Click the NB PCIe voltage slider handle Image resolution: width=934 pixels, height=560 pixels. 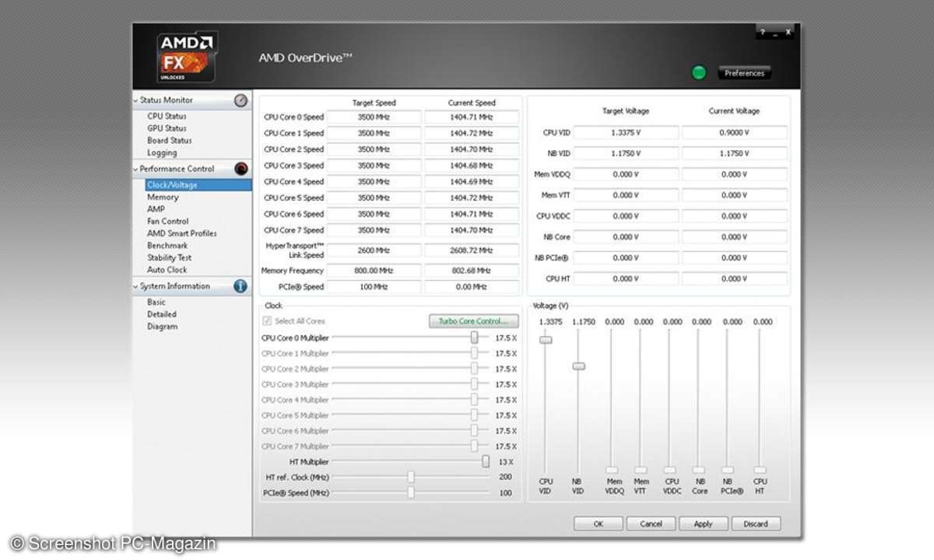[x=728, y=470]
